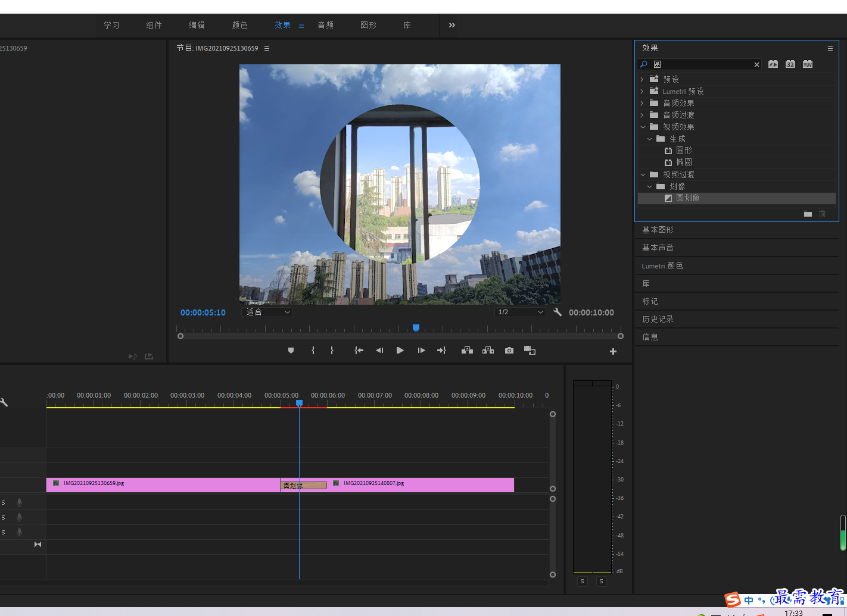The image size is (847, 616).
Task: Open the 1/2 playback resolution dropdown
Action: 520,312
